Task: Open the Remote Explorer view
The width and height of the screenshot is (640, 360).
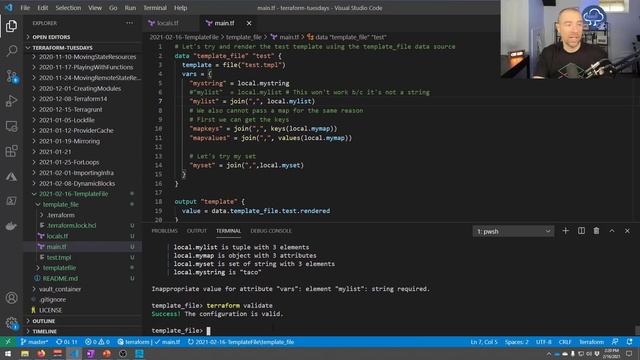Action: click(11, 127)
